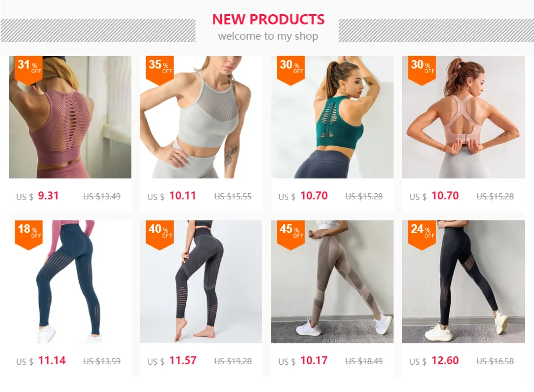This screenshot has height=392, width=534.
Task: Open the navy blue leggings product image
Action: (70, 282)
